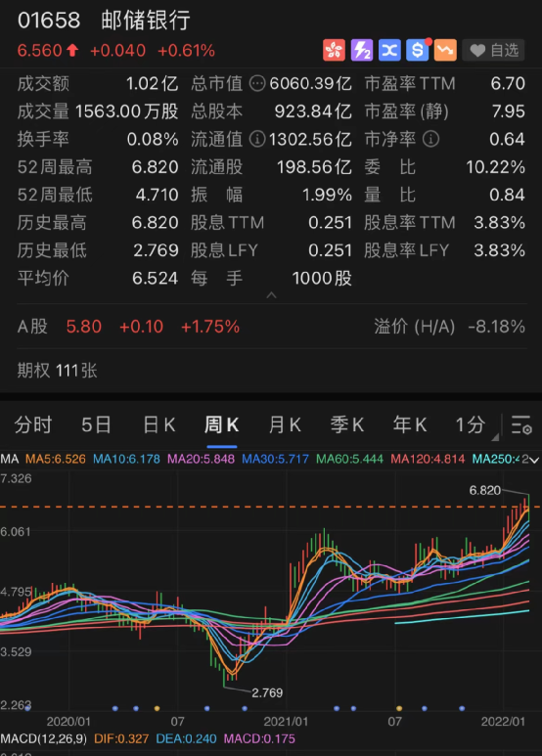
Task: Open the 期权 111张 options link
Action: click(58, 371)
